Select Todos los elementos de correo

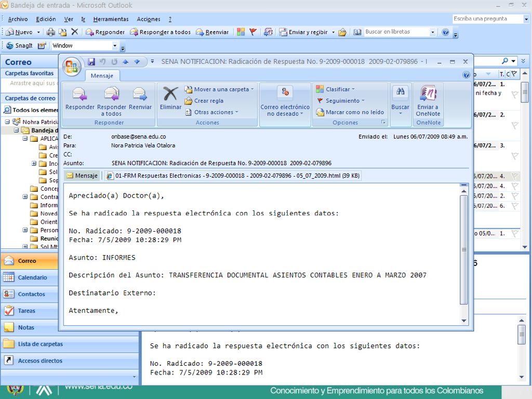point(32,110)
